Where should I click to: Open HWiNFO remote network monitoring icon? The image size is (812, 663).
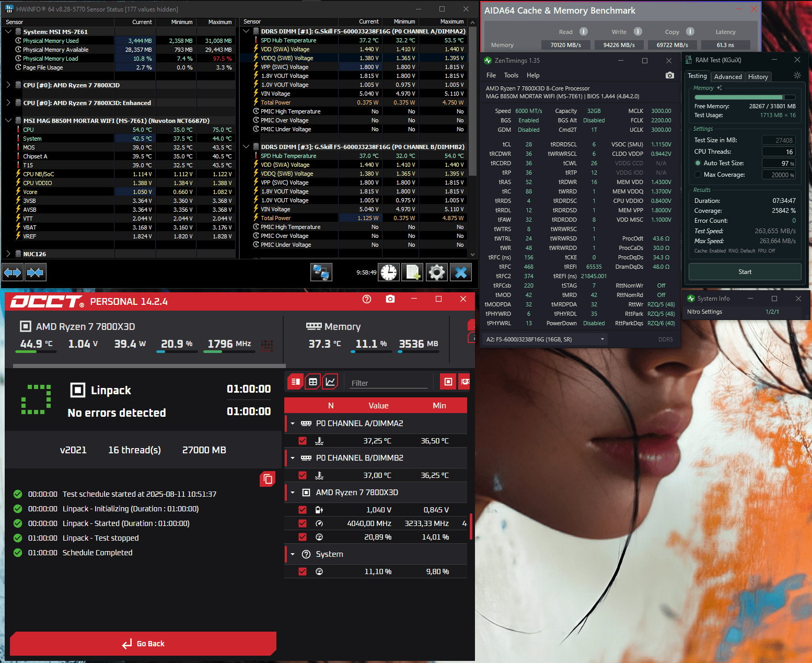click(x=321, y=272)
